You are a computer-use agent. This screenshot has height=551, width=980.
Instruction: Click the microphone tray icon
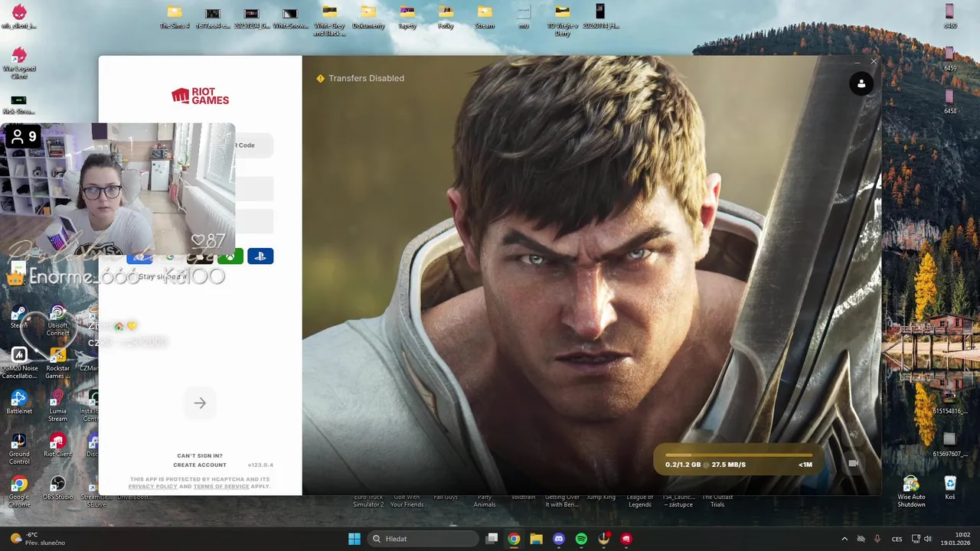pos(877,539)
